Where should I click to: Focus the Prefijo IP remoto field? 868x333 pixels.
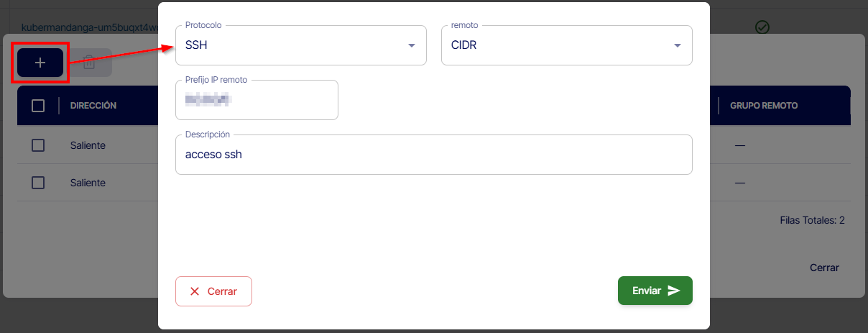[x=257, y=100]
